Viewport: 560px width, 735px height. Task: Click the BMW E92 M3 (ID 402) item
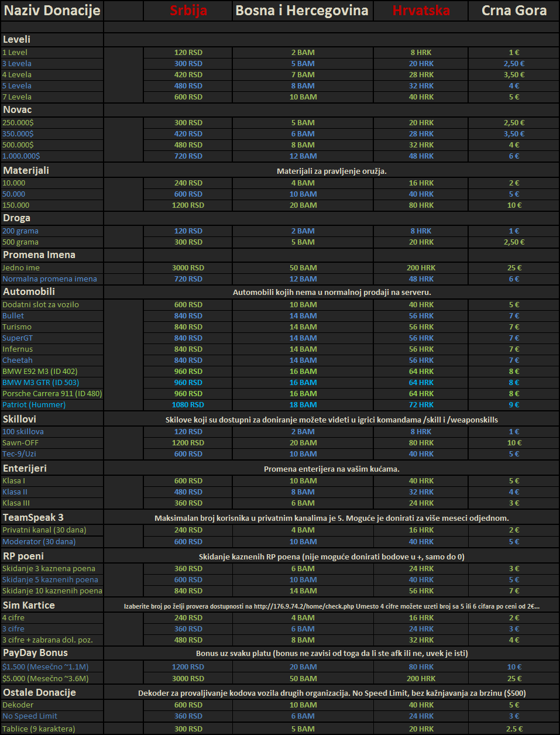[40, 372]
